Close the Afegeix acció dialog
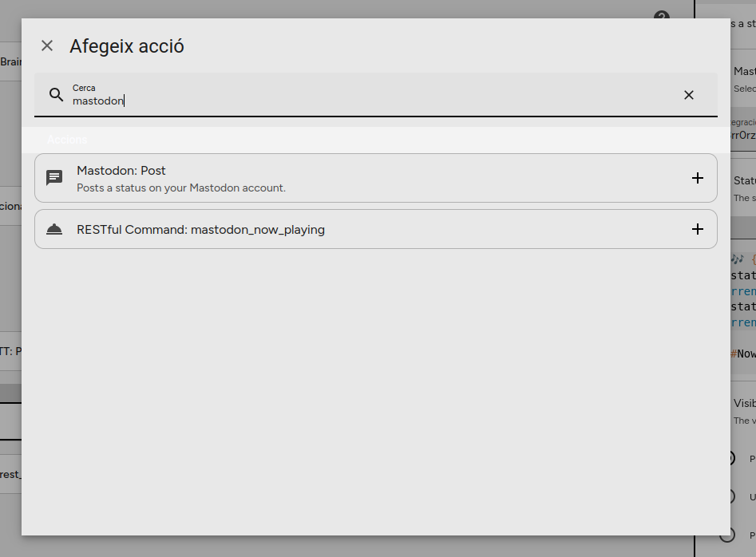 click(47, 45)
